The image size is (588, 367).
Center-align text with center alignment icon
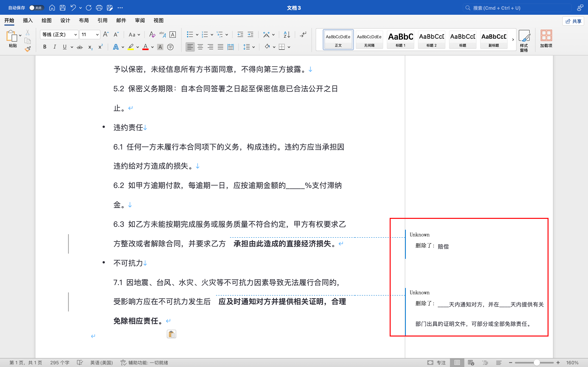(x=200, y=47)
